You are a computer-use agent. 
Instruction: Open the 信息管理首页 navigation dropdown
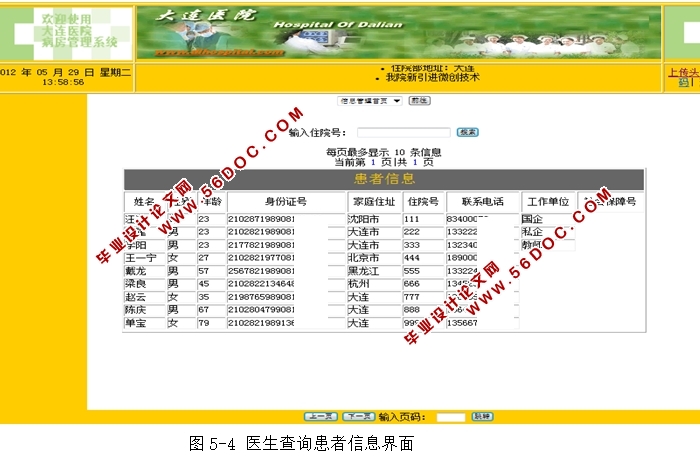click(370, 101)
